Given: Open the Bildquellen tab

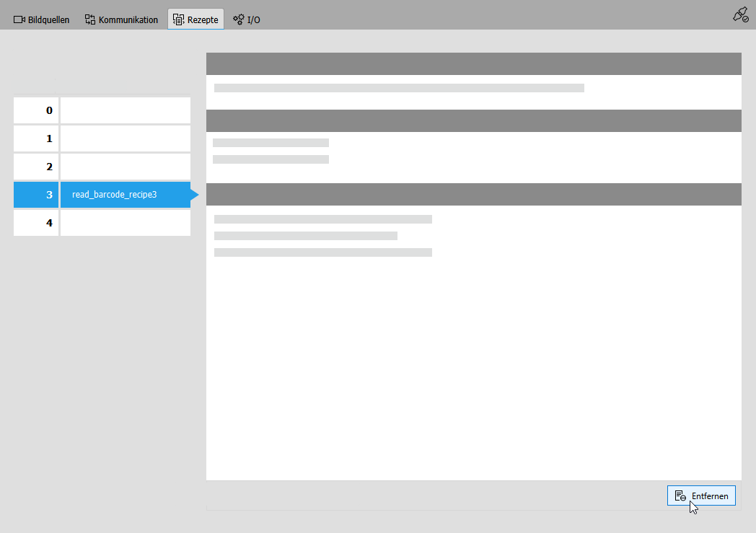Looking at the screenshot, I should point(42,19).
